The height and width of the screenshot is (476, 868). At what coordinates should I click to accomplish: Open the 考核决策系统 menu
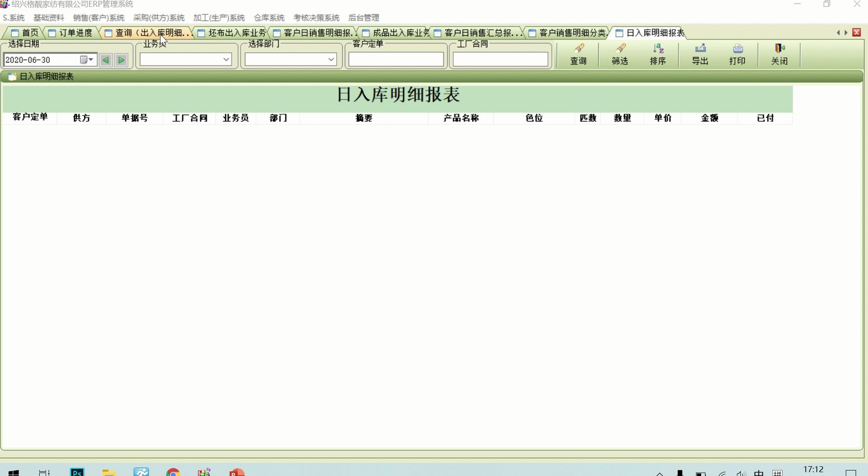point(316,18)
